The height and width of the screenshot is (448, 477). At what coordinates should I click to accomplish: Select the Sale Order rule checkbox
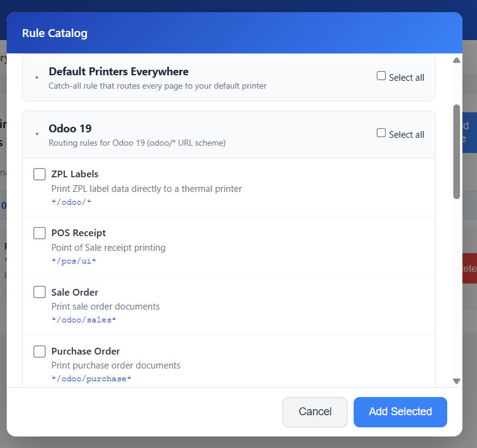[39, 292]
